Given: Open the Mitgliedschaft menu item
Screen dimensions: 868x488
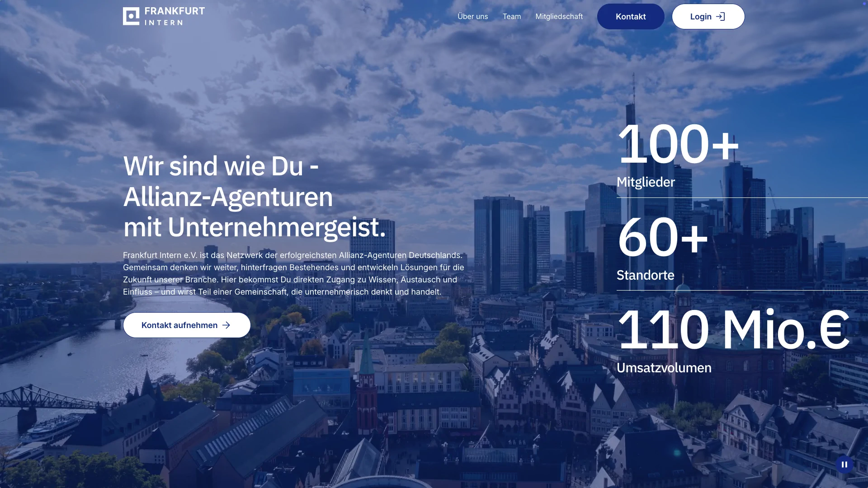Looking at the screenshot, I should [x=559, y=16].
